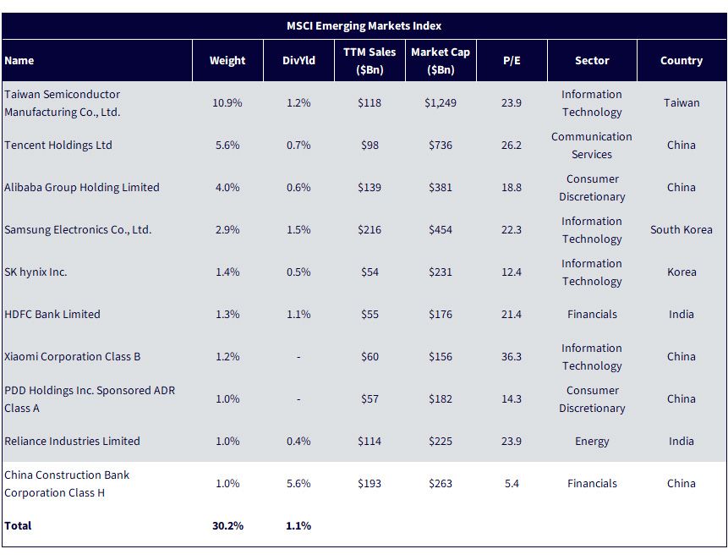Select PDD Holdings Inc. Sponsored ADR name
The image size is (728, 560).
(90, 399)
